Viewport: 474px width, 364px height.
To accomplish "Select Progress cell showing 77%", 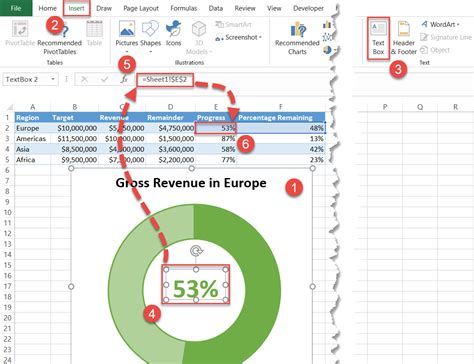I will (216, 160).
